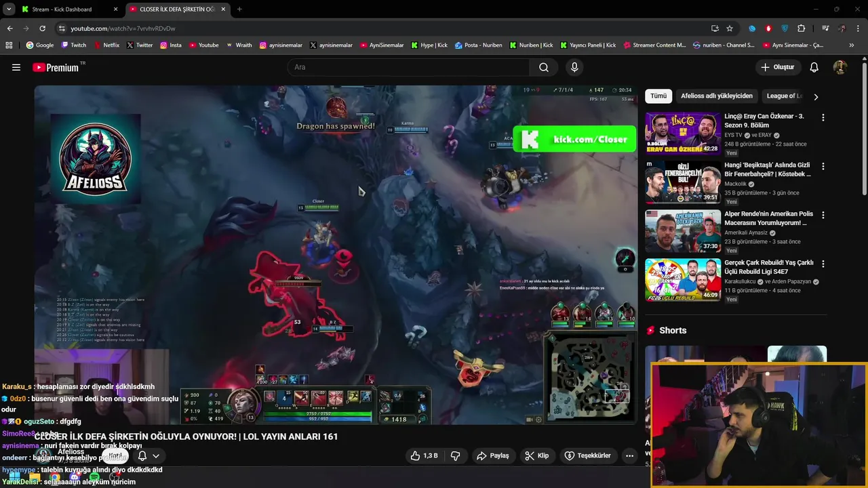This screenshot has width=868, height=488.
Task: Open YouTube account avatar menu
Action: pyautogui.click(x=840, y=67)
